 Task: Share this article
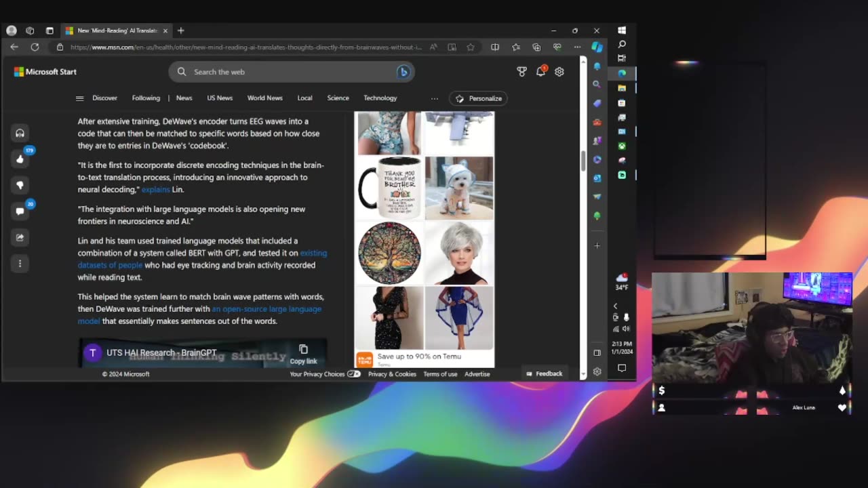point(20,237)
